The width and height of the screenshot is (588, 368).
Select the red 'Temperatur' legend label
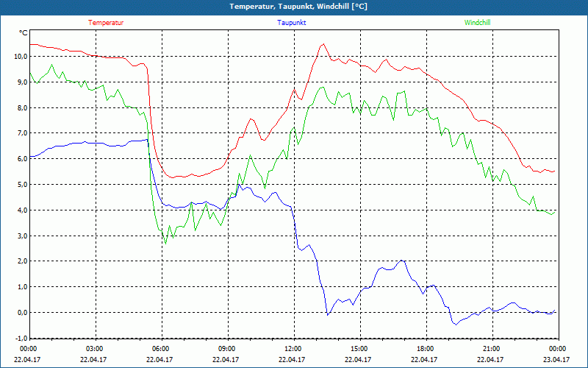click(x=106, y=23)
